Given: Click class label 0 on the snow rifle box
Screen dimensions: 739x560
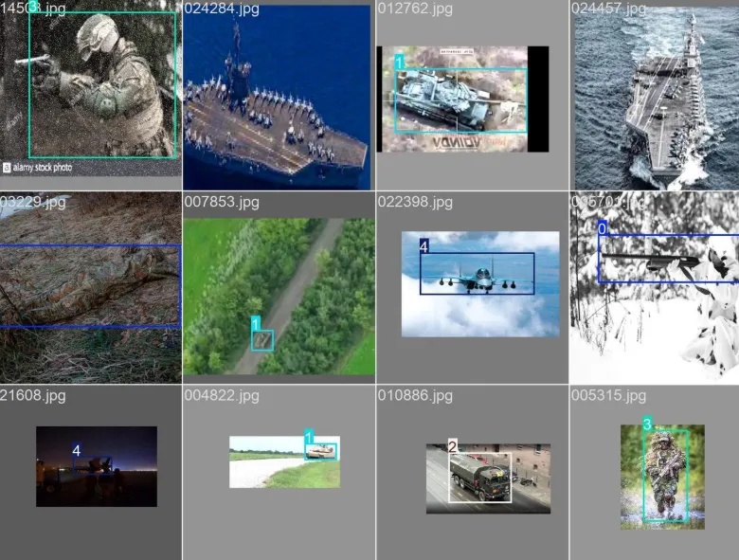Looking at the screenshot, I should [603, 228].
